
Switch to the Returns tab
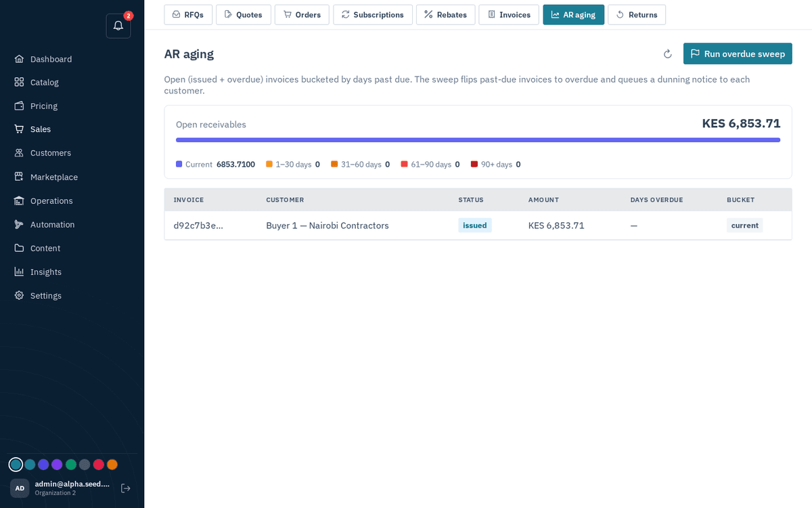point(637,15)
